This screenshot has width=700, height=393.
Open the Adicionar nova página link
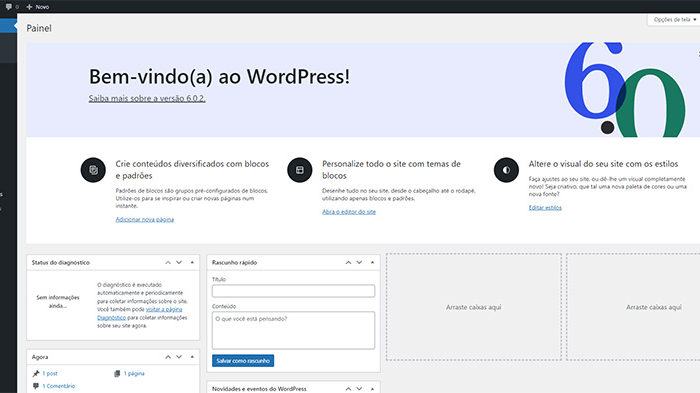(145, 219)
